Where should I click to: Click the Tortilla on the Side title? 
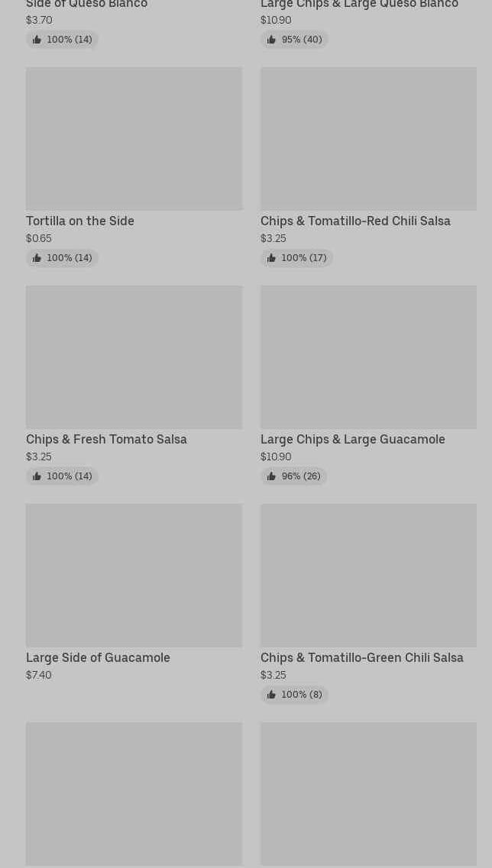(80, 221)
